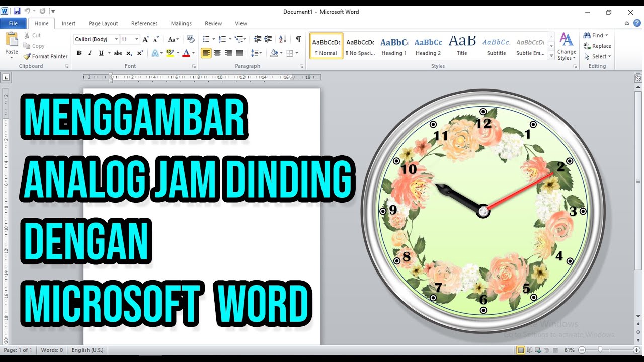Click the Shrink Font icon
Image resolution: width=644 pixels, height=362 pixels.
tap(156, 39)
